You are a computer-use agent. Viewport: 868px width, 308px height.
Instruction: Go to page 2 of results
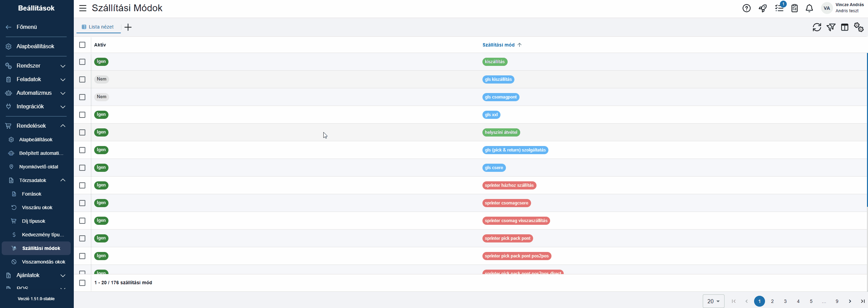772,301
